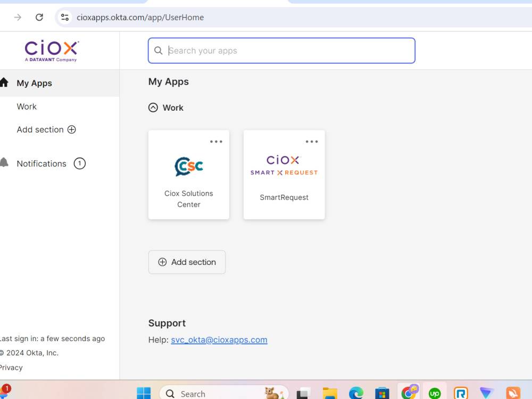
Task: Click the Support heading
Action: [167, 323]
